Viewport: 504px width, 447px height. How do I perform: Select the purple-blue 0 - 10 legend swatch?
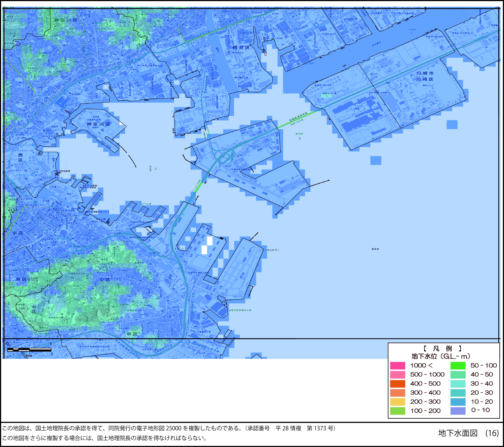pyautogui.click(x=458, y=411)
